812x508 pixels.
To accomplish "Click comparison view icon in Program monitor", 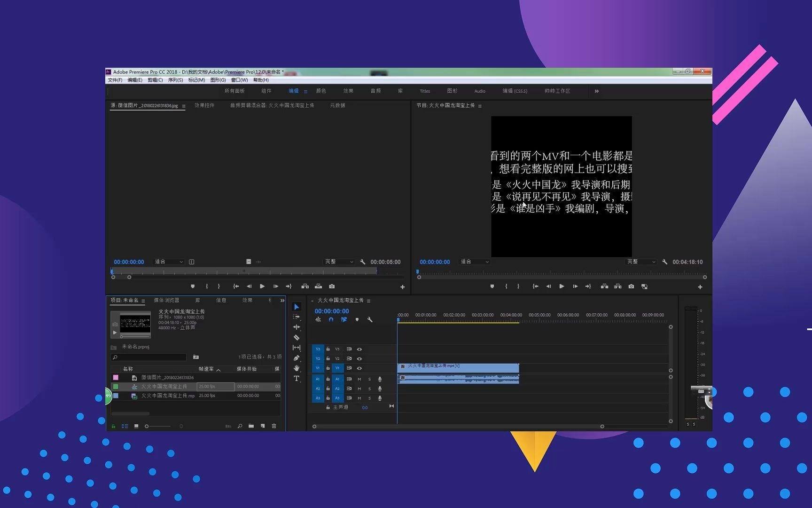I will click(x=644, y=286).
